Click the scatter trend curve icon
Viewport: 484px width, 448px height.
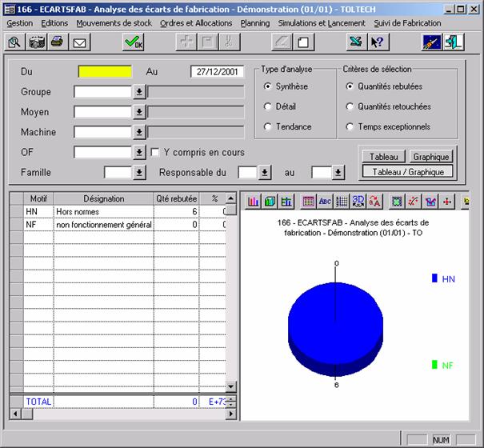click(x=414, y=202)
